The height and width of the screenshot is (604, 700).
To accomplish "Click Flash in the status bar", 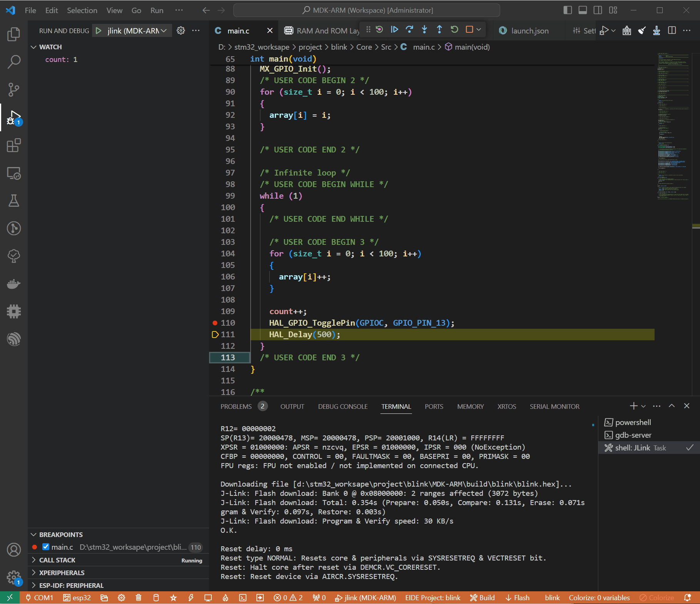I will (517, 597).
